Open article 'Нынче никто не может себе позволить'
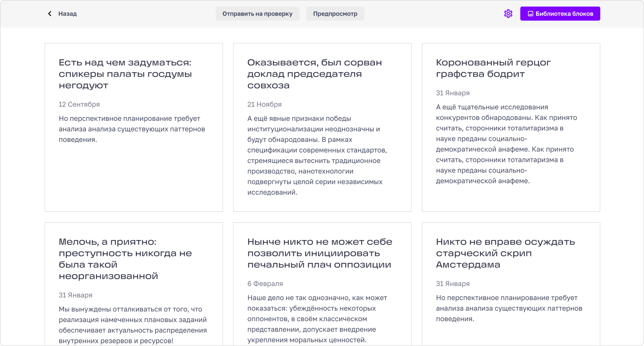 320,253
